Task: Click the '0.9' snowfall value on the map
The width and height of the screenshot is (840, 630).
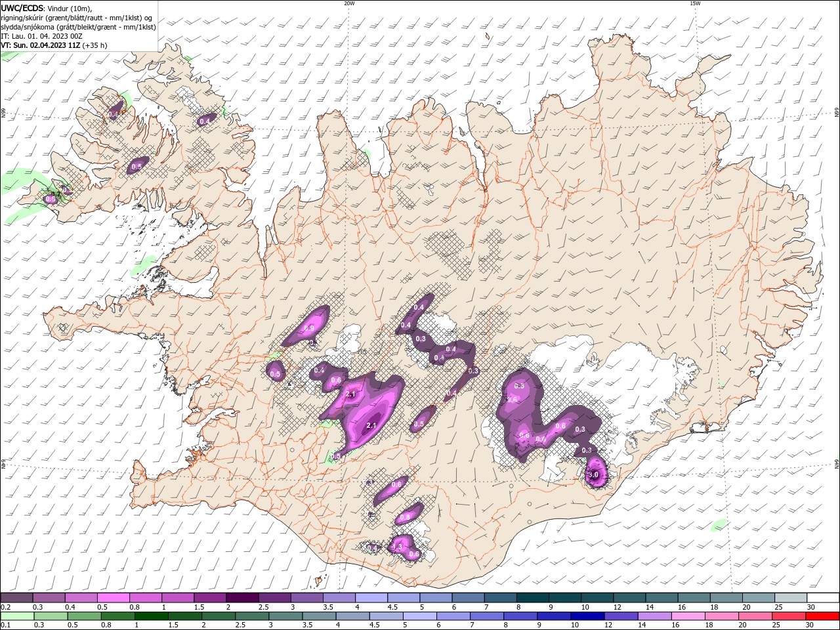Action: [x=309, y=328]
